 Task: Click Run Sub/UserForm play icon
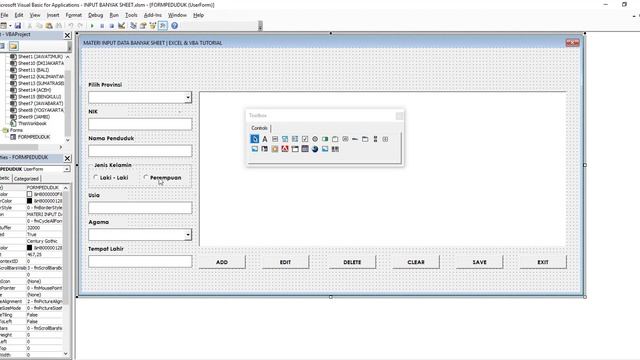92,26
